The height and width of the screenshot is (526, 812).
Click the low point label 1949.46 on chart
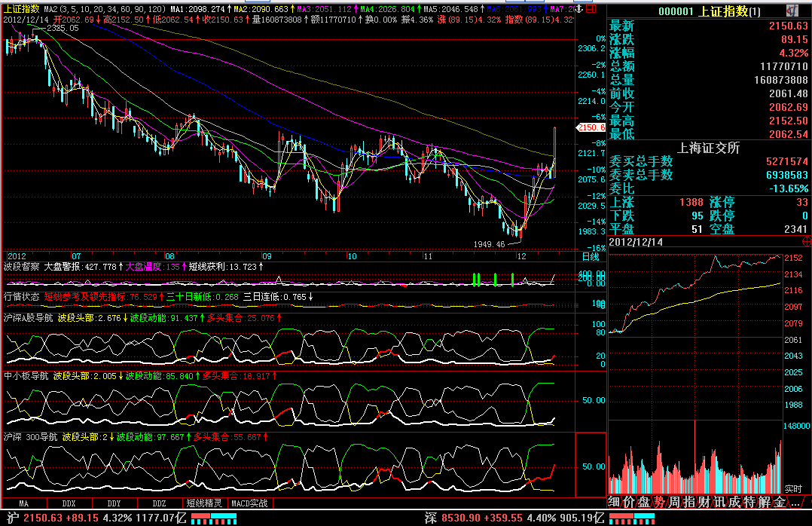(489, 244)
